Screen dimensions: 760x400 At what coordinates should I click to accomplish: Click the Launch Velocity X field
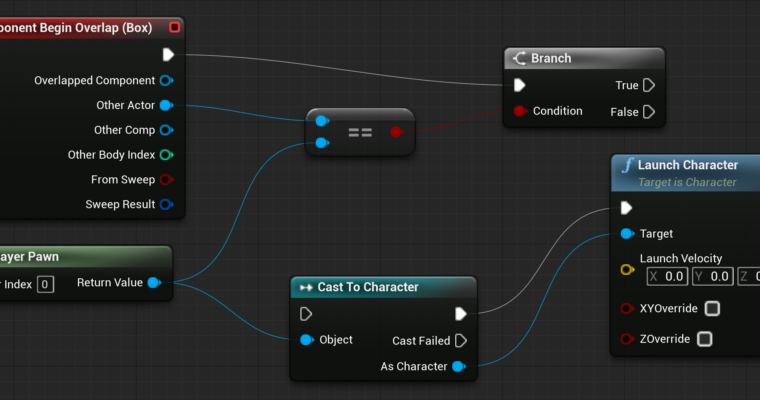point(667,276)
